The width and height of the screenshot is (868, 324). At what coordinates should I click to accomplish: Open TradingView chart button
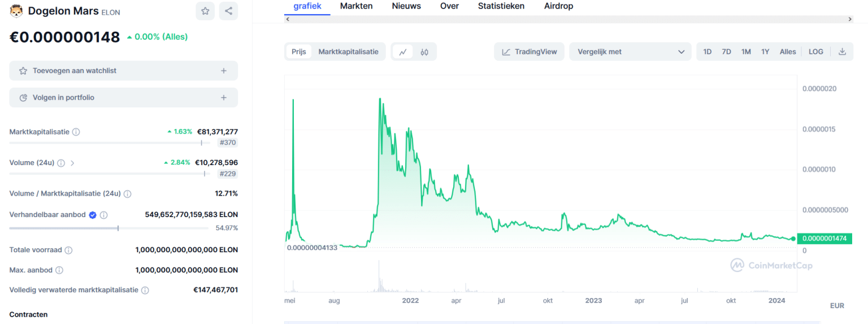(x=529, y=51)
